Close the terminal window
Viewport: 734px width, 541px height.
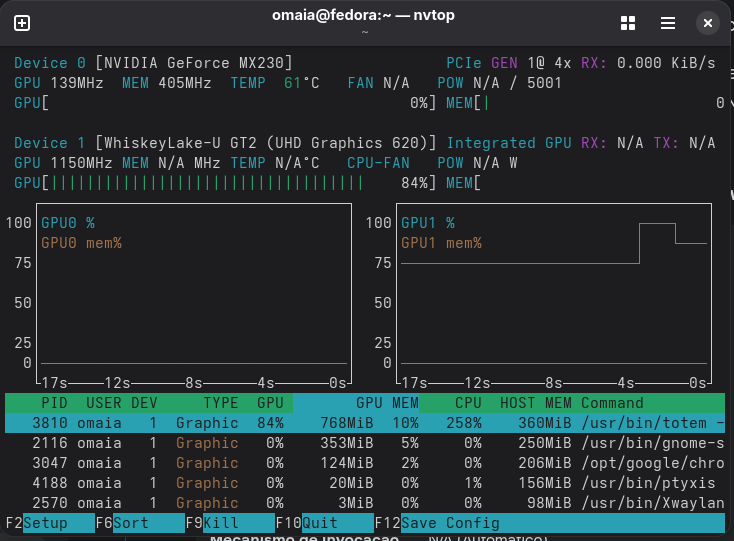[707, 22]
